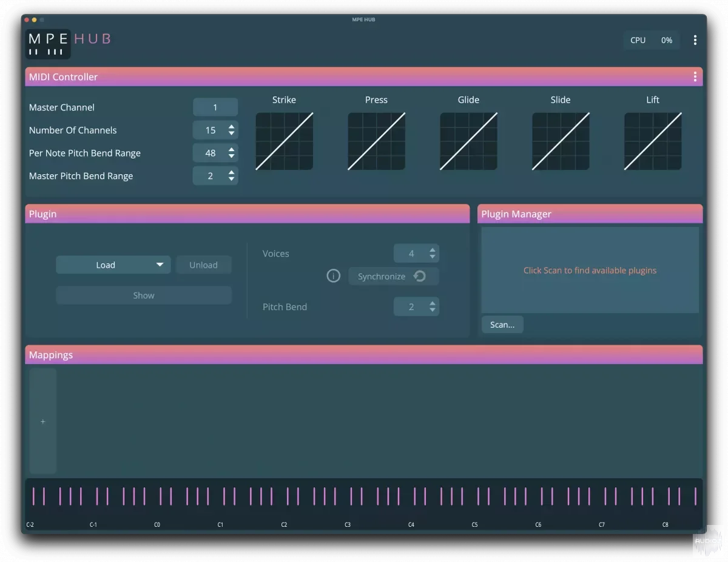
Task: Select the Press curve editor
Action: click(376, 141)
